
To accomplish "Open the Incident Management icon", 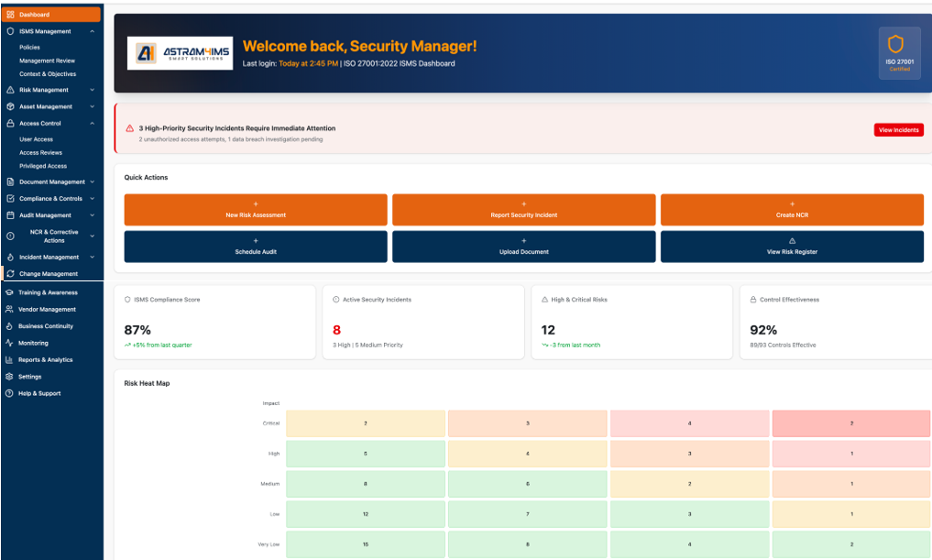I will [x=9, y=257].
